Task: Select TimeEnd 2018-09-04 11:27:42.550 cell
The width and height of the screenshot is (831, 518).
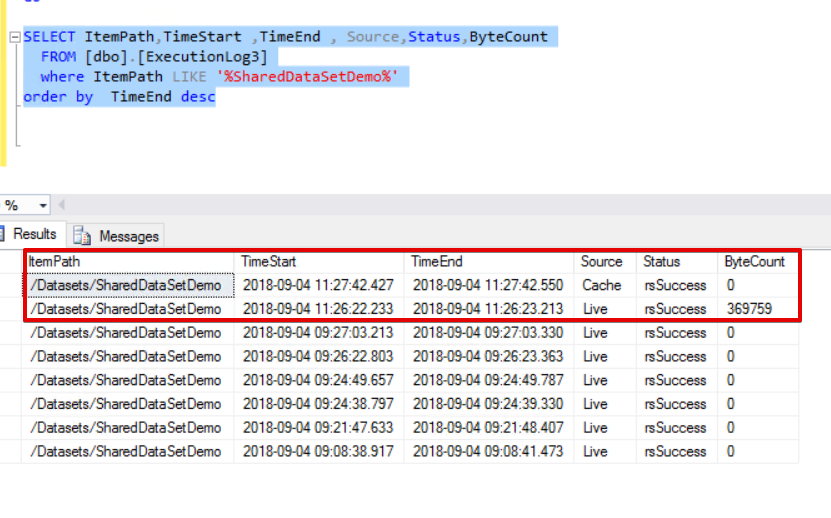Action: (x=489, y=285)
